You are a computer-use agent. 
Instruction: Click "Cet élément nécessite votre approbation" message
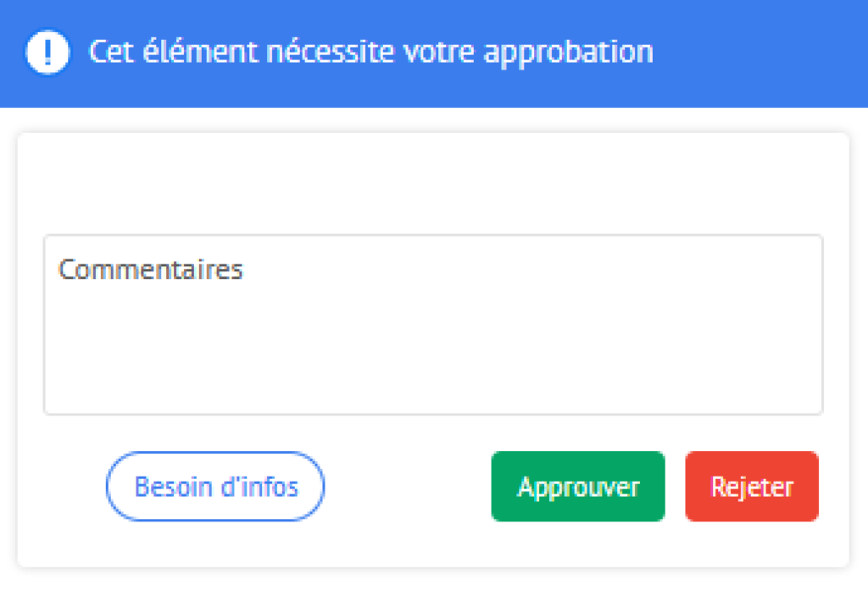[371, 53]
